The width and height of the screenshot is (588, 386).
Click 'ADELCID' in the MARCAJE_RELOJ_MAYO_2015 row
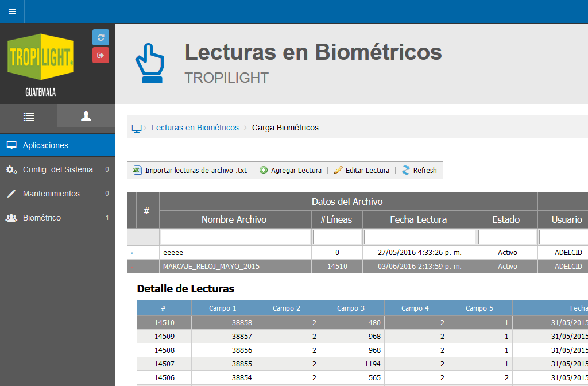[568, 267]
